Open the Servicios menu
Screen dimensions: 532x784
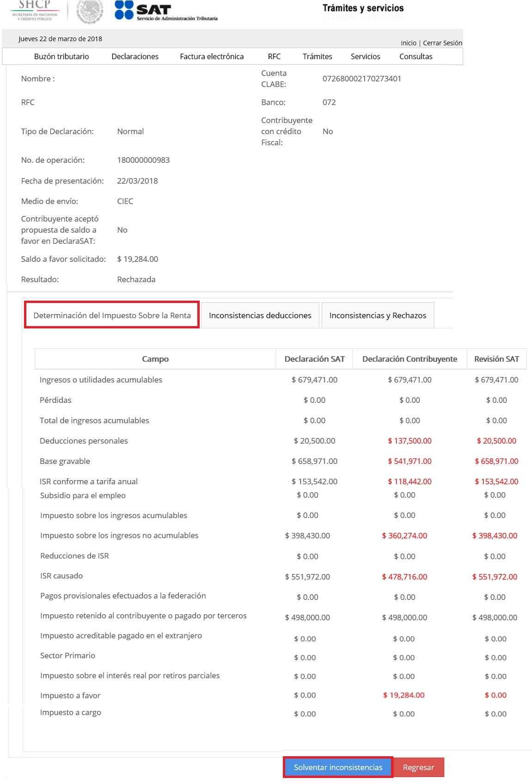(365, 56)
